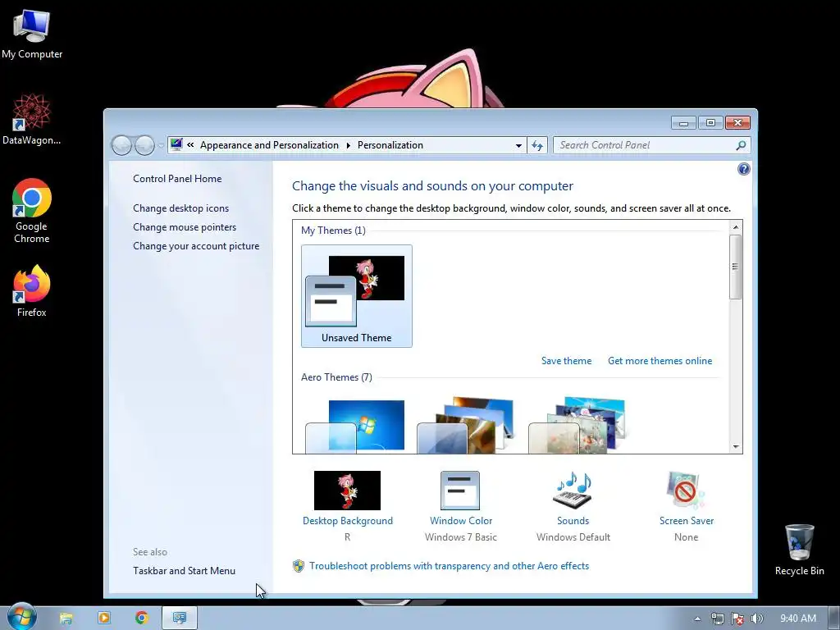The width and height of the screenshot is (840, 630).
Task: Click the Personalization breadcrumb
Action: point(390,145)
